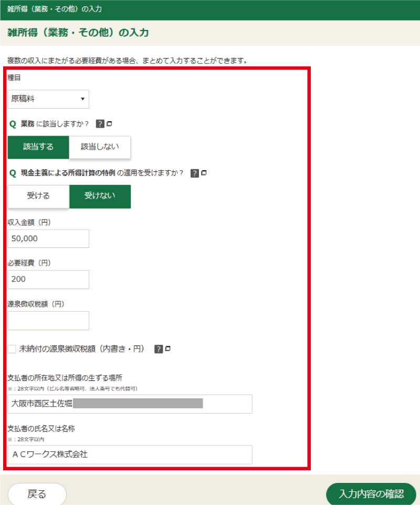Select 受ける for the cash-basis special rule
Viewport: 420px width, 505px height.
pos(38,197)
